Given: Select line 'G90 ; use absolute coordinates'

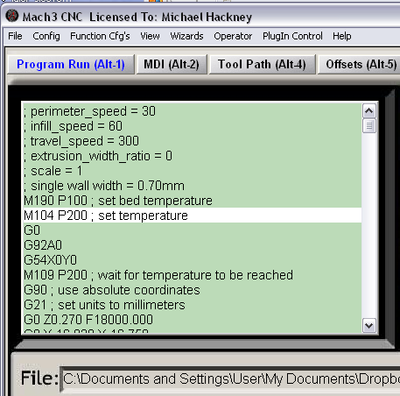Looking at the screenshot, I should click(x=192, y=290).
